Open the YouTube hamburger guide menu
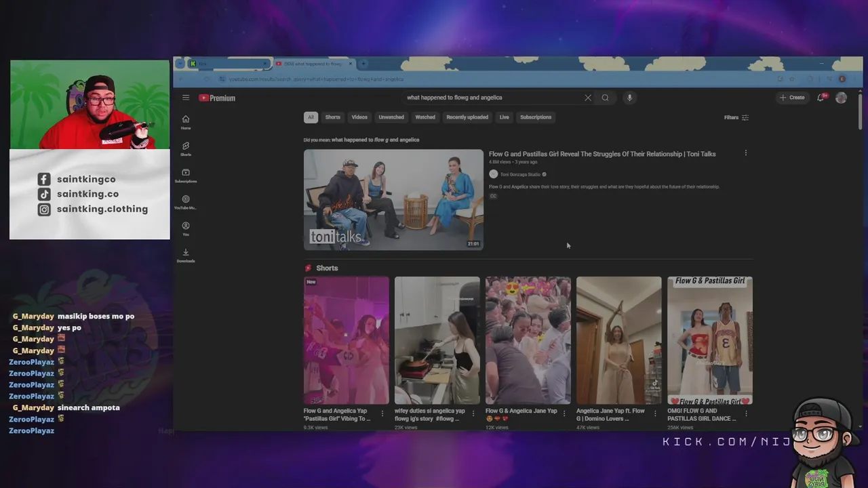The width and height of the screenshot is (868, 488). pyautogui.click(x=185, y=98)
